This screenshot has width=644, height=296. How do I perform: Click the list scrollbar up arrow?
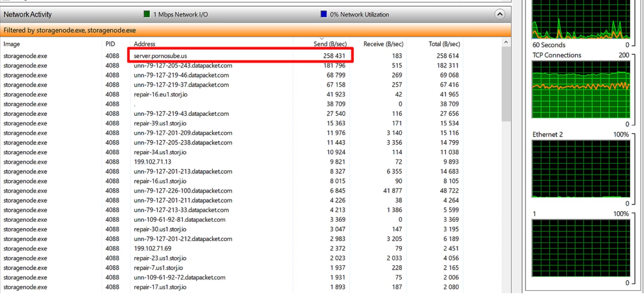[x=506, y=42]
